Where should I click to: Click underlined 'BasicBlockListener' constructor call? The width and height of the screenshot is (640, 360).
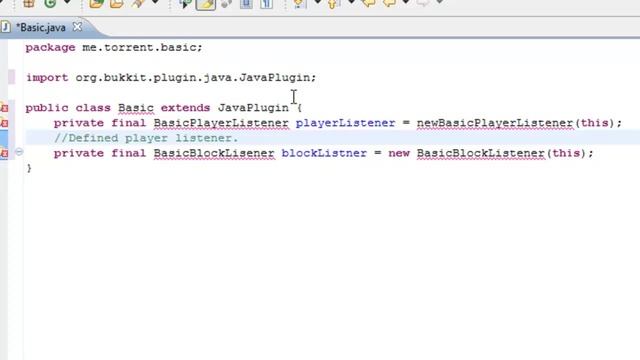pos(480,153)
